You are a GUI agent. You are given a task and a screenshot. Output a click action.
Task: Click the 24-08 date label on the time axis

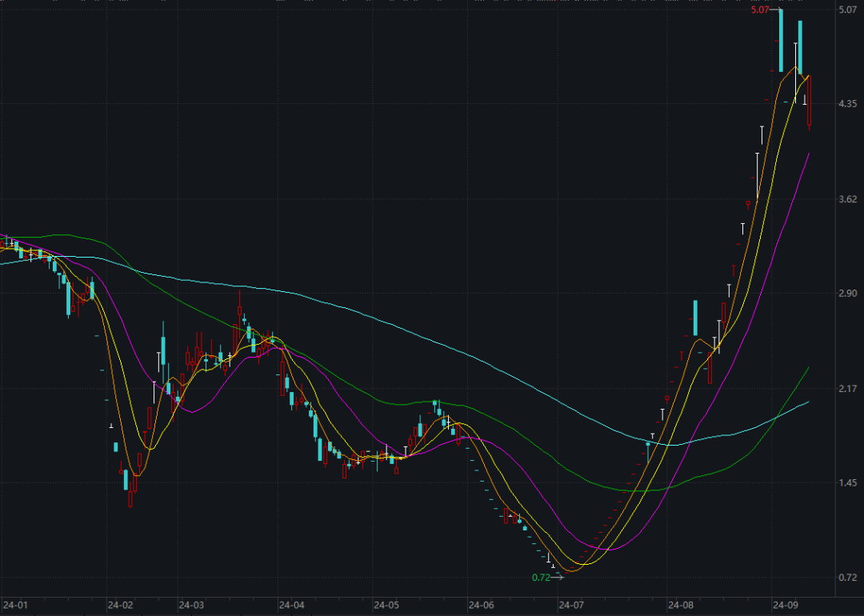point(681,605)
